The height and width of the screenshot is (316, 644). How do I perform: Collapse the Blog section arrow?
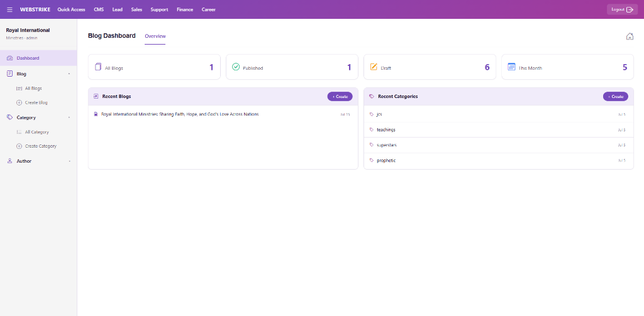(69, 74)
